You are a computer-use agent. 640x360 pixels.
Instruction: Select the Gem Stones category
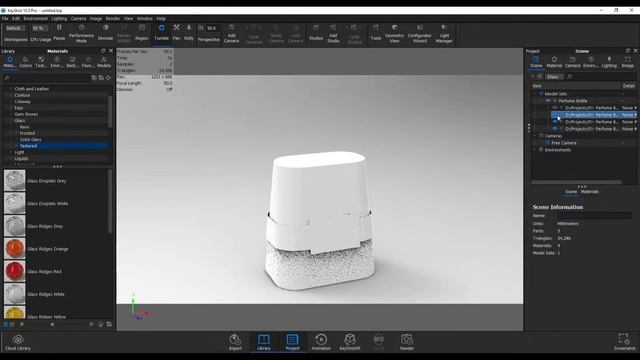26,114
